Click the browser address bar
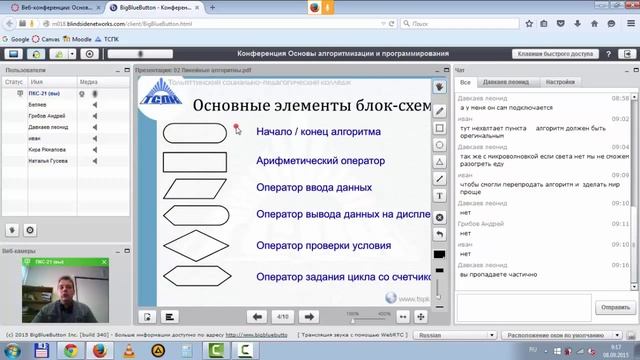 point(216,24)
